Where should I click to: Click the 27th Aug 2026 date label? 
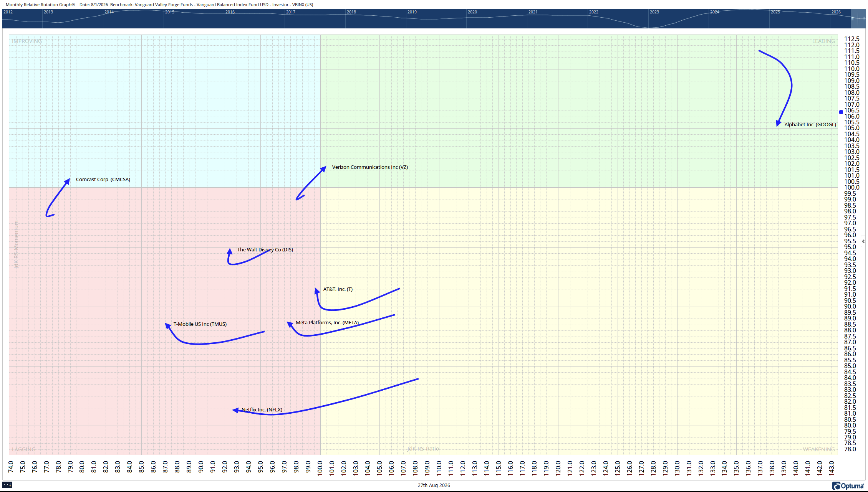point(434,485)
